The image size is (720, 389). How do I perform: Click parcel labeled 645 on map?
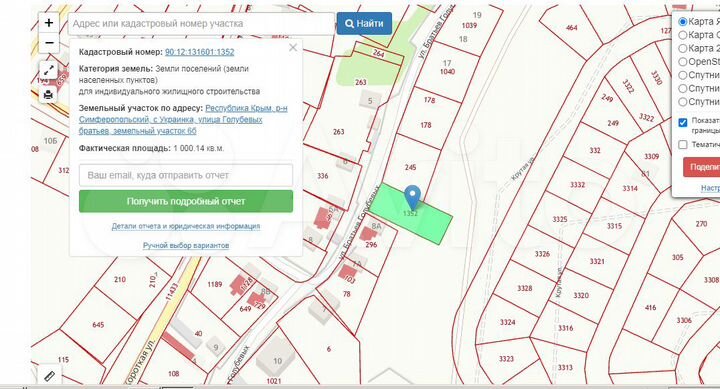pyautogui.click(x=98, y=325)
